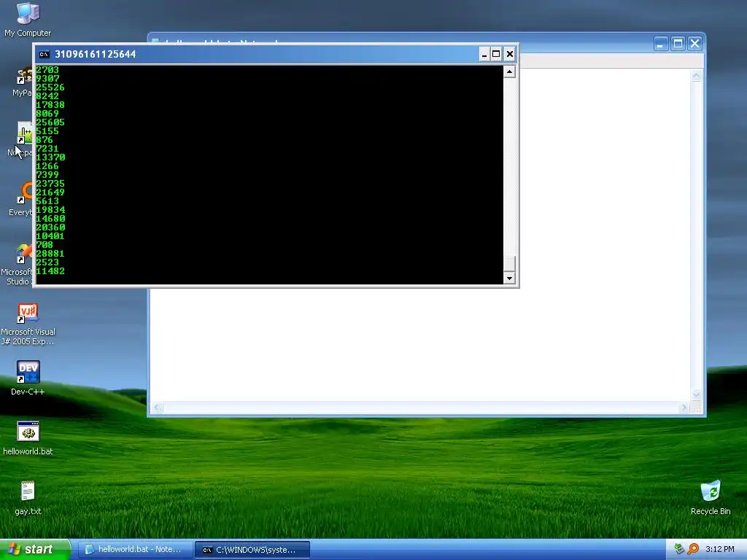Click the console scrollbar up arrow

[509, 72]
